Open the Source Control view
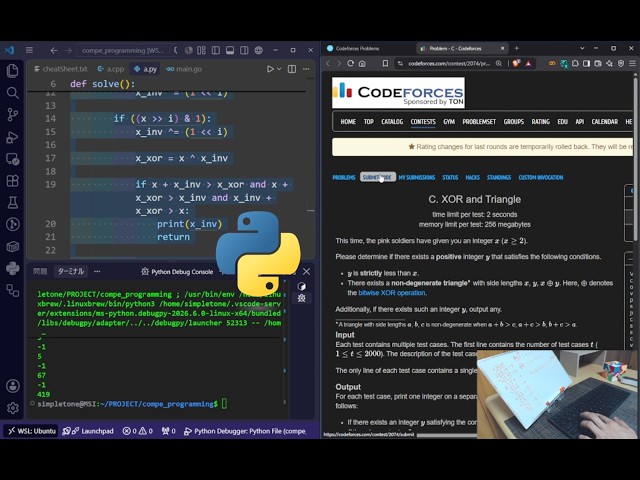The height and width of the screenshot is (480, 640). coord(13,115)
